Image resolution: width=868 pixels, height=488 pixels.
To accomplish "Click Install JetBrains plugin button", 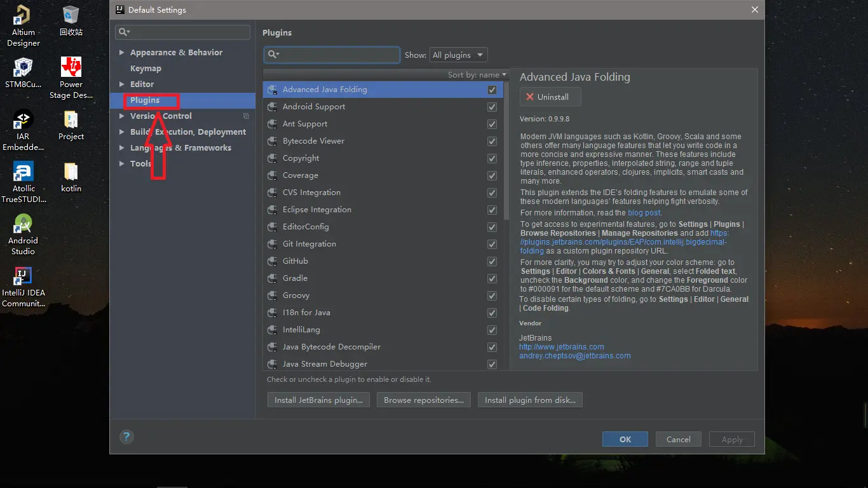I will 318,400.
